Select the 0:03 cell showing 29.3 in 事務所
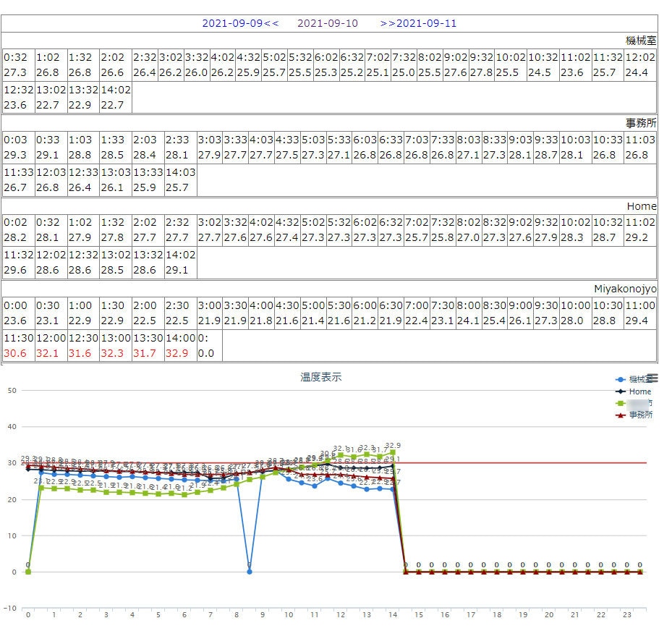Viewport: 672px width, 631px height. click(18, 147)
